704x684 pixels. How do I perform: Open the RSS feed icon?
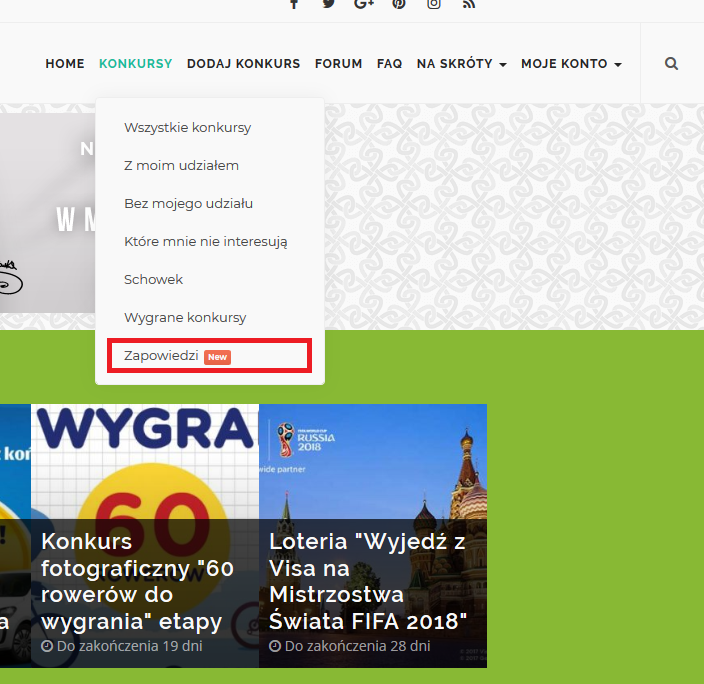(x=468, y=4)
